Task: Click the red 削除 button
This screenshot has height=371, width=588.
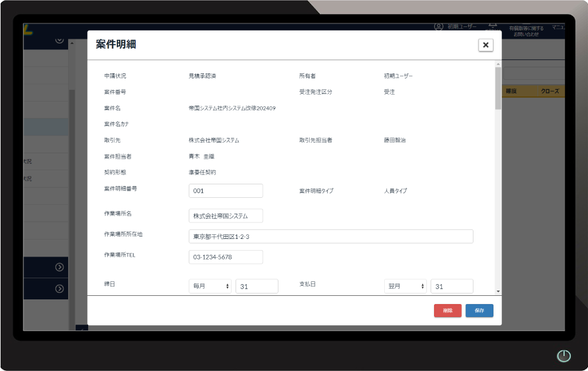Action: [x=448, y=311]
